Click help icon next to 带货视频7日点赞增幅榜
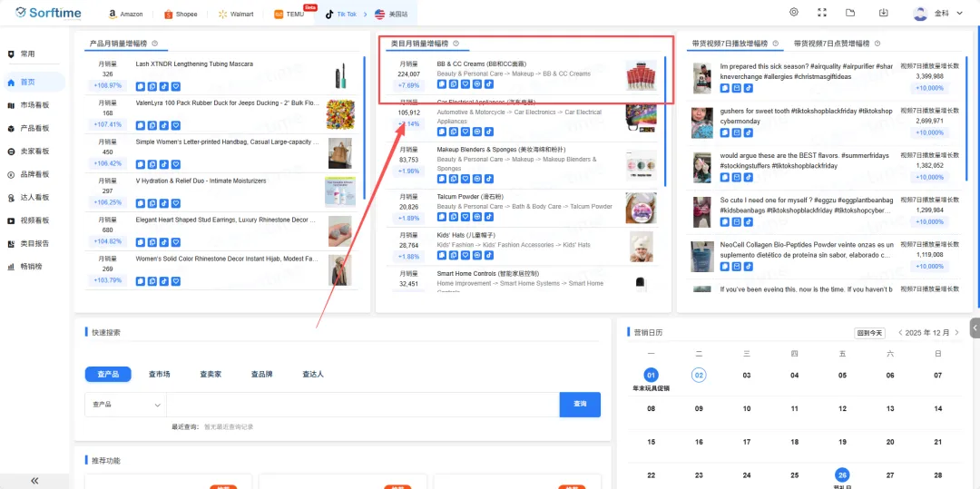Viewport: 980px width, 489px height. [x=877, y=44]
